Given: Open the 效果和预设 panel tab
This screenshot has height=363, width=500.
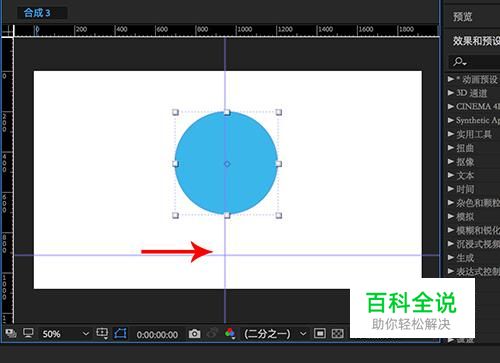Looking at the screenshot, I should [476, 41].
